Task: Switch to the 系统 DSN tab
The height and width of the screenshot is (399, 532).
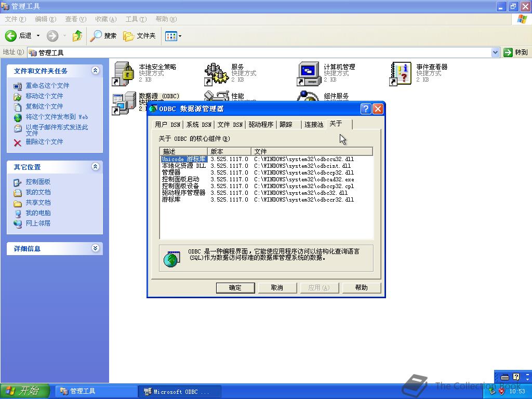Action: (199, 125)
